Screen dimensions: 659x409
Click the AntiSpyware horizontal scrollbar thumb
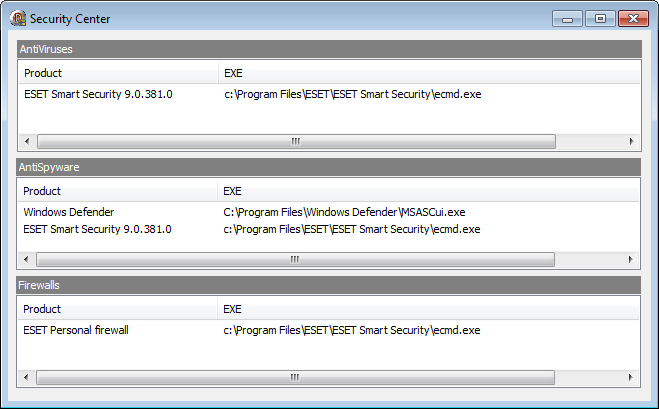(x=295, y=259)
